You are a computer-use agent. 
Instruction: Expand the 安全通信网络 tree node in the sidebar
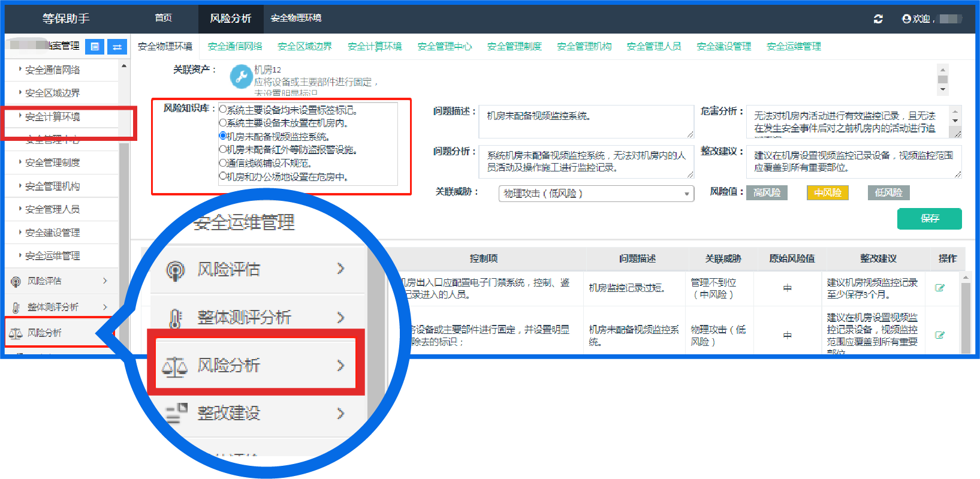coord(20,70)
